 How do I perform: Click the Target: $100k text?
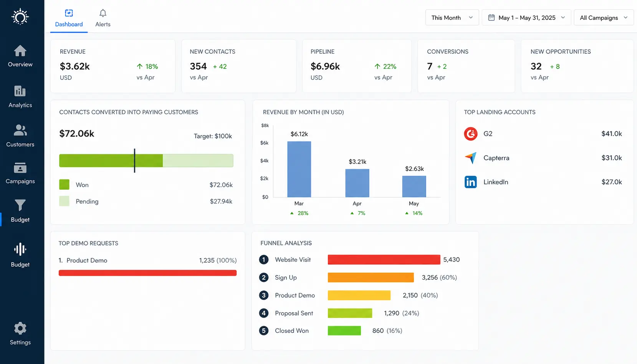pos(213,136)
